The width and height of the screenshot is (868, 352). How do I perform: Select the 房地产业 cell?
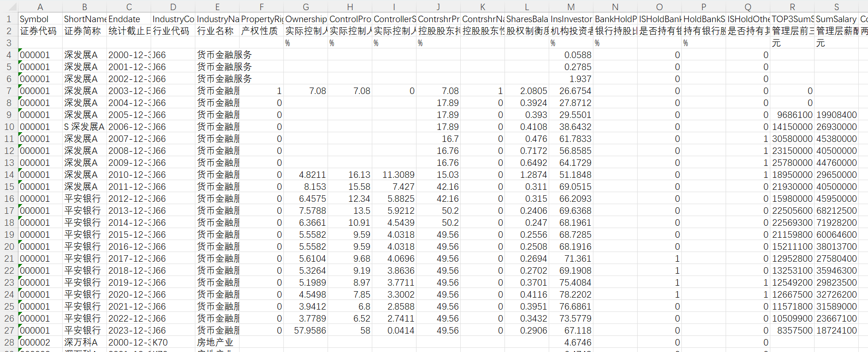tap(217, 342)
